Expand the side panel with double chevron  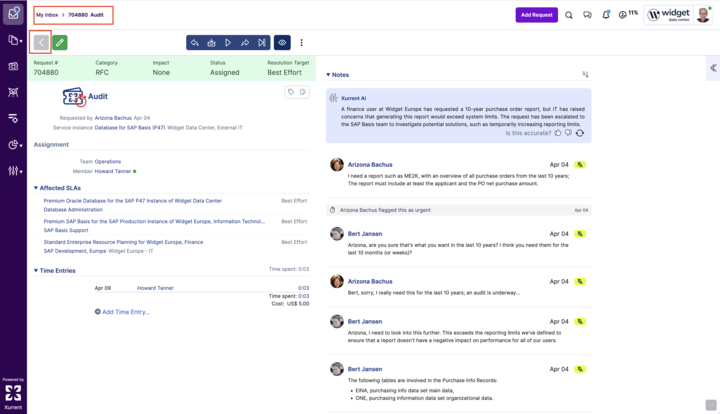(x=713, y=68)
